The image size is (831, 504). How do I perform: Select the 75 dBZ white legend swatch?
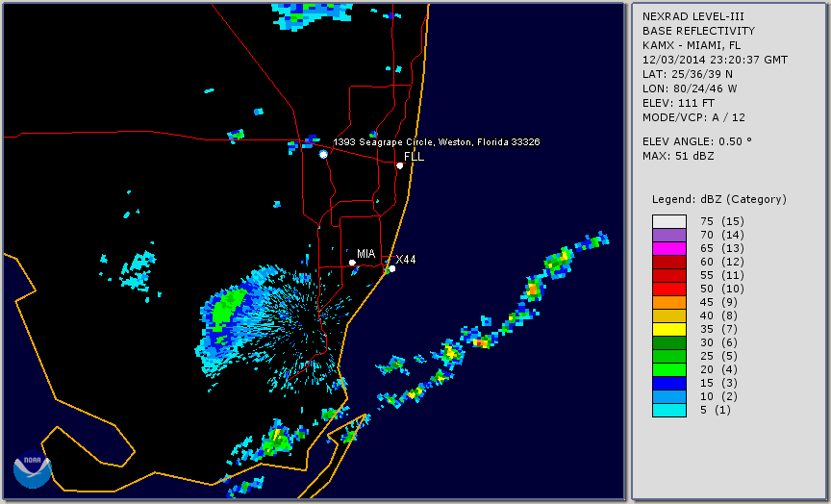tap(669, 221)
